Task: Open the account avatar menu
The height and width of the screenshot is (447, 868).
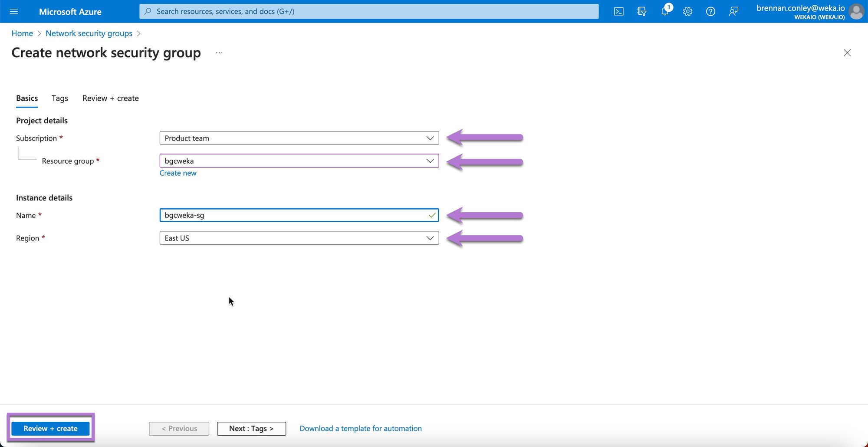Action: tap(856, 11)
